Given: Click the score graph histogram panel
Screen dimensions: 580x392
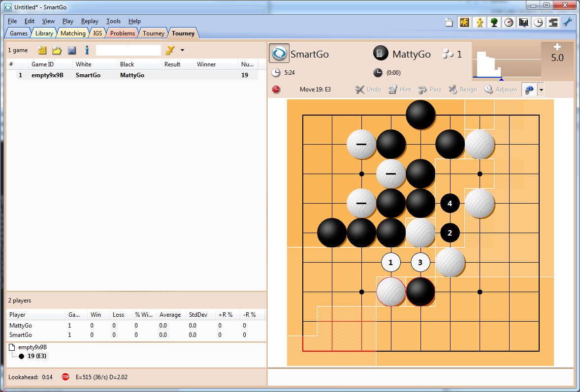Looking at the screenshot, I should 506,61.
